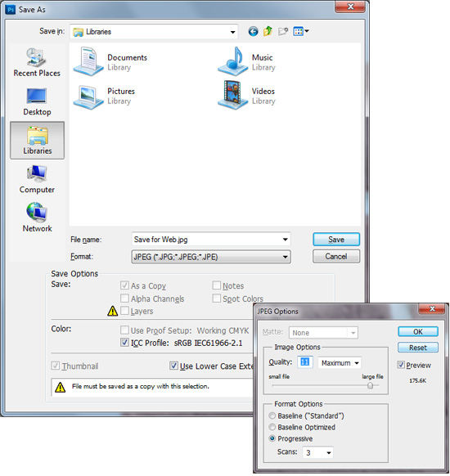The width and height of the screenshot is (450, 476).
Task: Click the Save button
Action: 336,240
